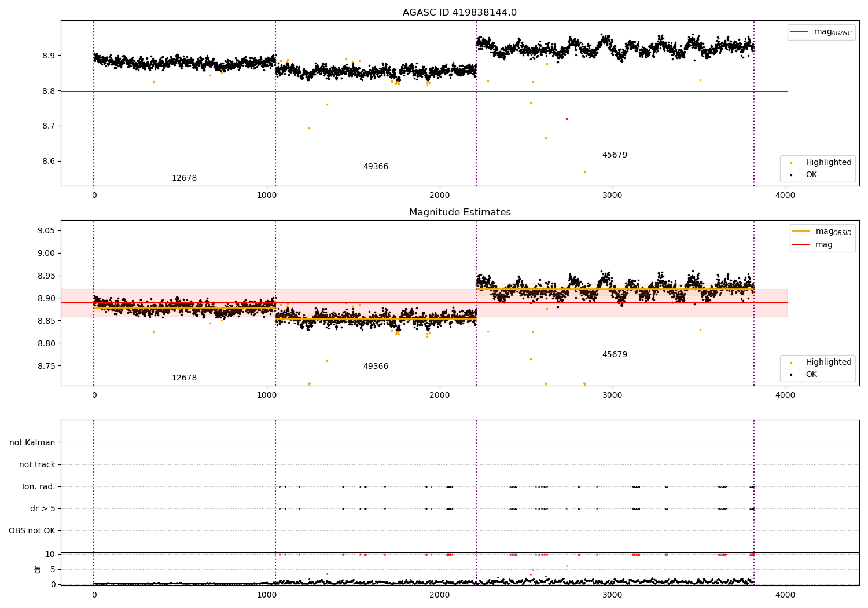Click the 'OBS not OK' axis label

pos(32,531)
